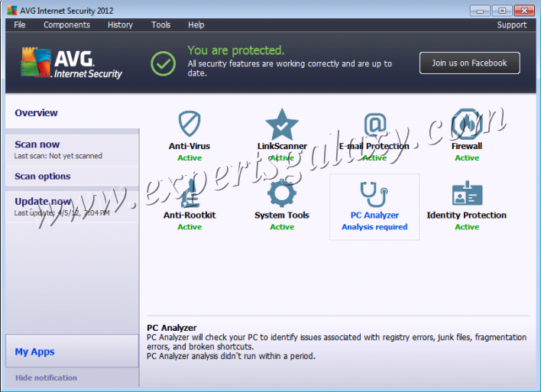Click 'Last scan: Not yet scanned' text

pos(58,156)
